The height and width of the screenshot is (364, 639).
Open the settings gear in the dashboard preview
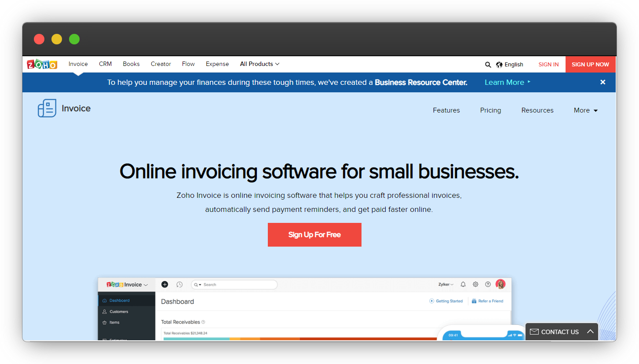[475, 284]
